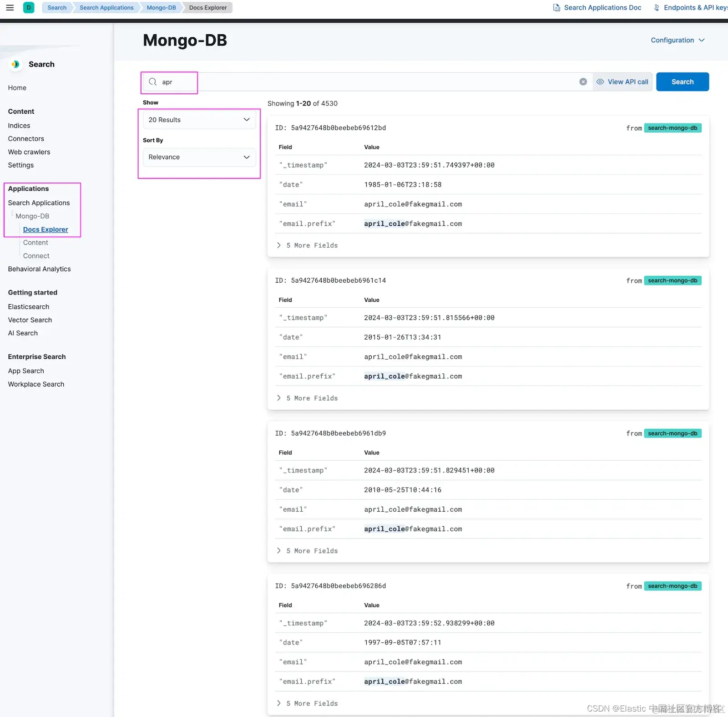
Task: Click the Search Applications Doc document icon
Action: click(x=556, y=8)
